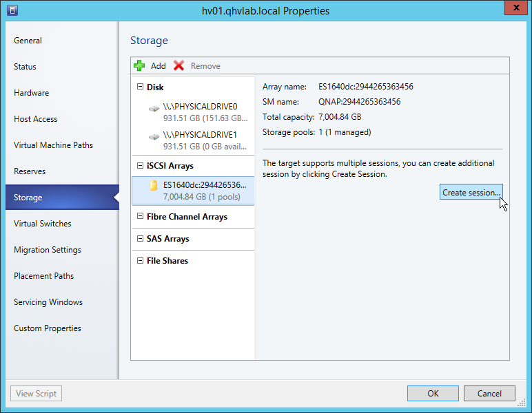Open the General tab
Image resolution: width=532 pixels, height=413 pixels.
(28, 41)
